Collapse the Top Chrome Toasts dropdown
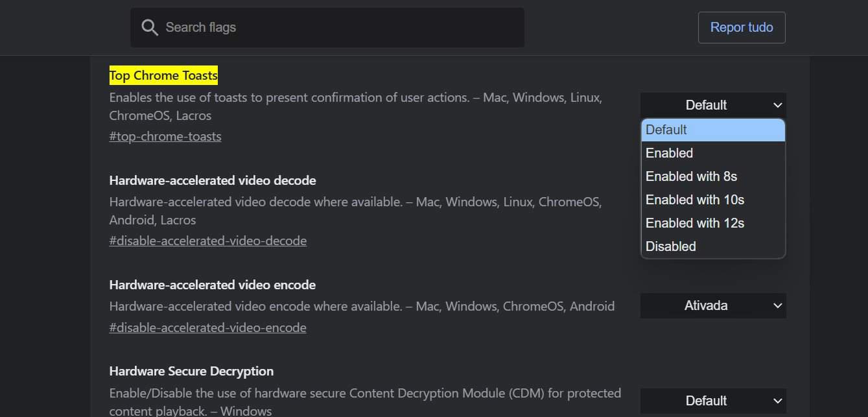This screenshot has height=417, width=868. 712,105
